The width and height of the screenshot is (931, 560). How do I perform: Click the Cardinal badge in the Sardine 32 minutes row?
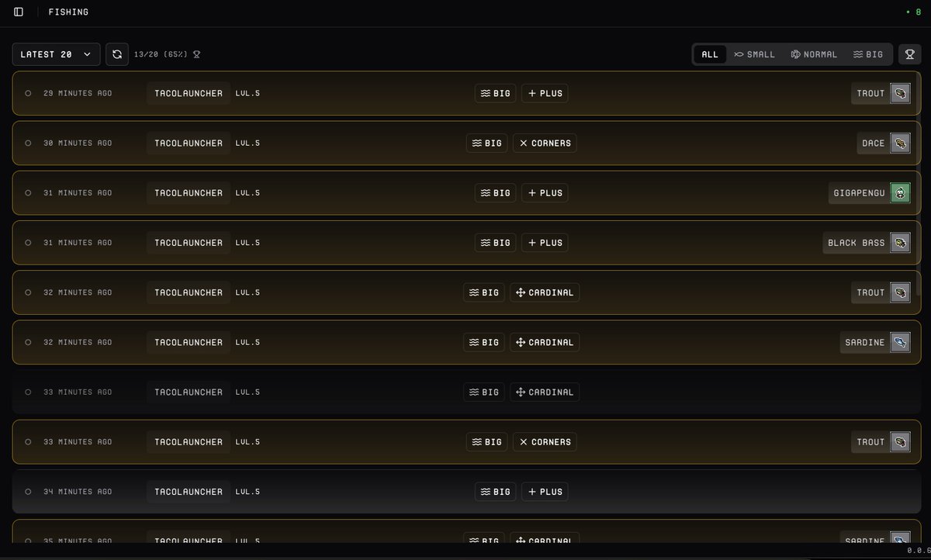pyautogui.click(x=545, y=342)
